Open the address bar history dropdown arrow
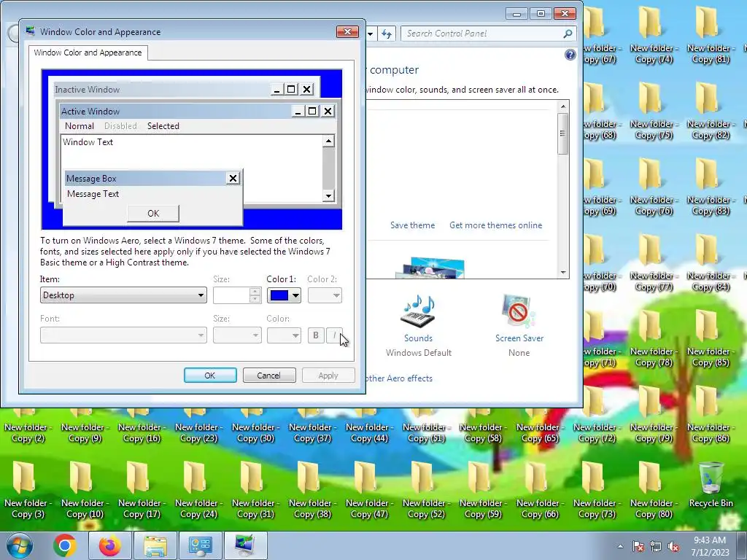The image size is (747, 560). coord(370,34)
